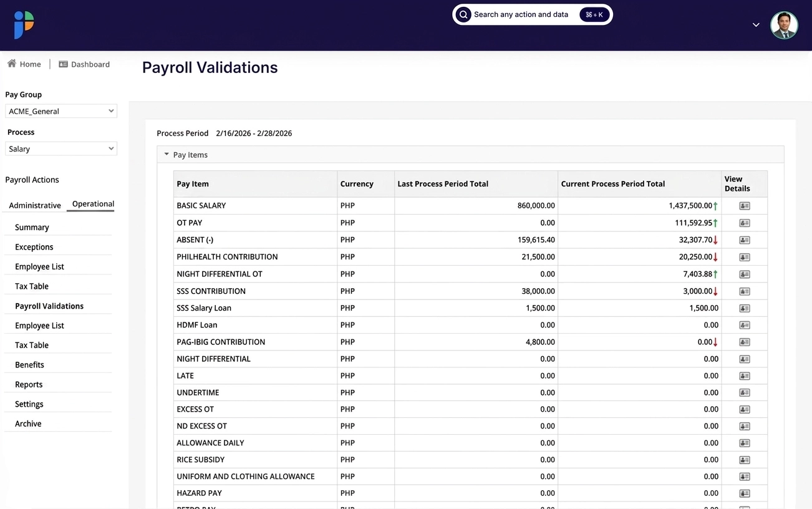Open the Benefits menu item
Image resolution: width=812 pixels, height=509 pixels.
tap(29, 365)
